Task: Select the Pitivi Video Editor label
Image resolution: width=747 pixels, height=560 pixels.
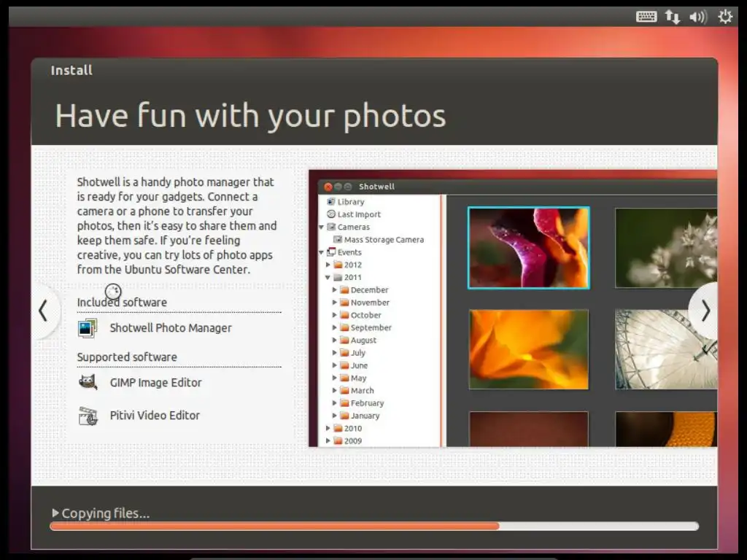Action: click(x=155, y=415)
